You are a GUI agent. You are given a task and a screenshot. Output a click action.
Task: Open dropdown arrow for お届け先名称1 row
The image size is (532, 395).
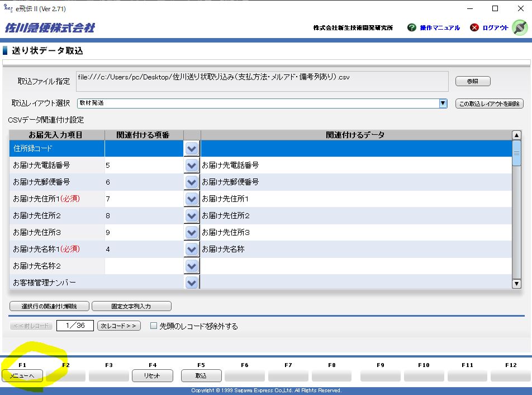[x=192, y=250]
